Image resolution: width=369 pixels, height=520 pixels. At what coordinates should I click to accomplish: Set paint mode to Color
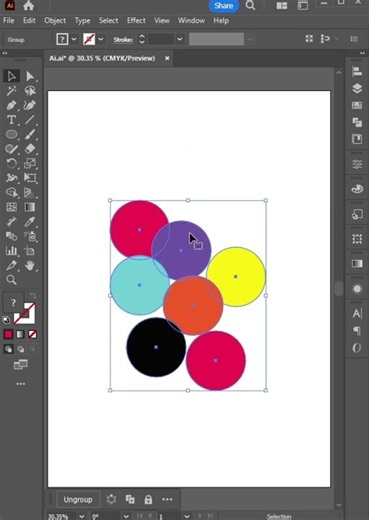[8, 334]
